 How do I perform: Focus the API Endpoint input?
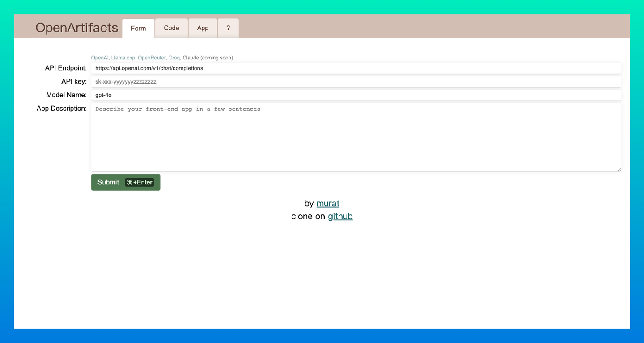(x=313, y=68)
